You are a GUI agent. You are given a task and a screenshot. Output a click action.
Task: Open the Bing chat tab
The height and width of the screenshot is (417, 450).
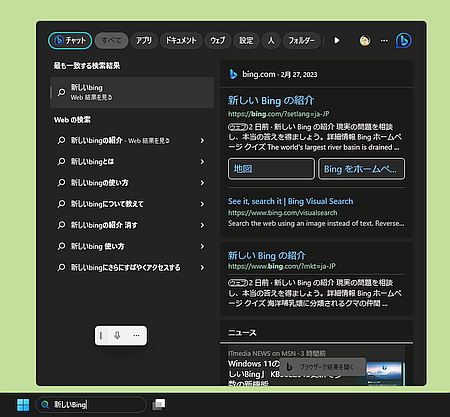(x=70, y=41)
